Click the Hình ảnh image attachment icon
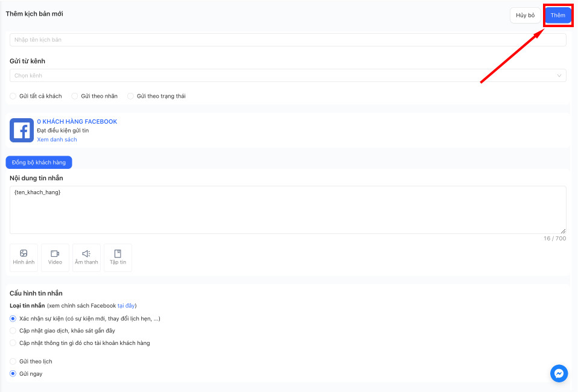 coord(24,258)
